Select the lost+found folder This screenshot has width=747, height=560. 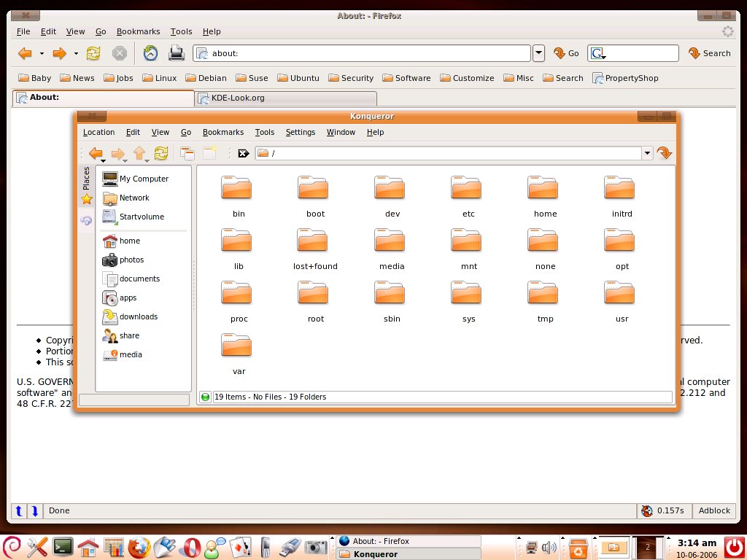pyautogui.click(x=315, y=249)
